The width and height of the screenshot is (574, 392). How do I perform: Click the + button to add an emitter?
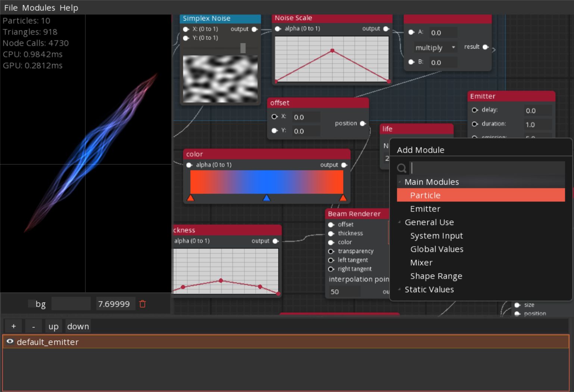pyautogui.click(x=13, y=326)
